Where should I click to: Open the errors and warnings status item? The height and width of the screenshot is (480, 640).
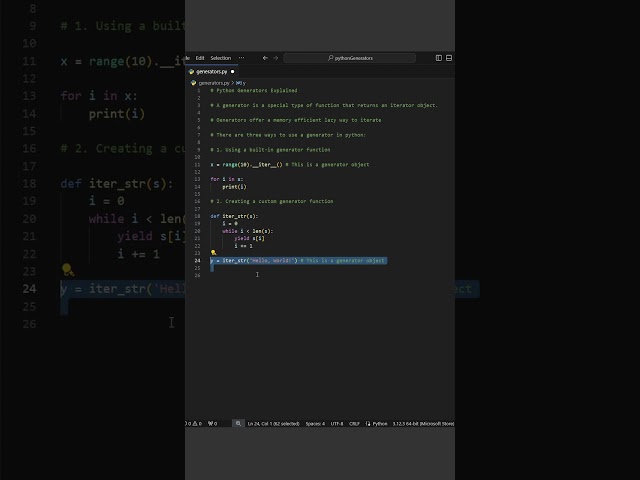pos(193,424)
